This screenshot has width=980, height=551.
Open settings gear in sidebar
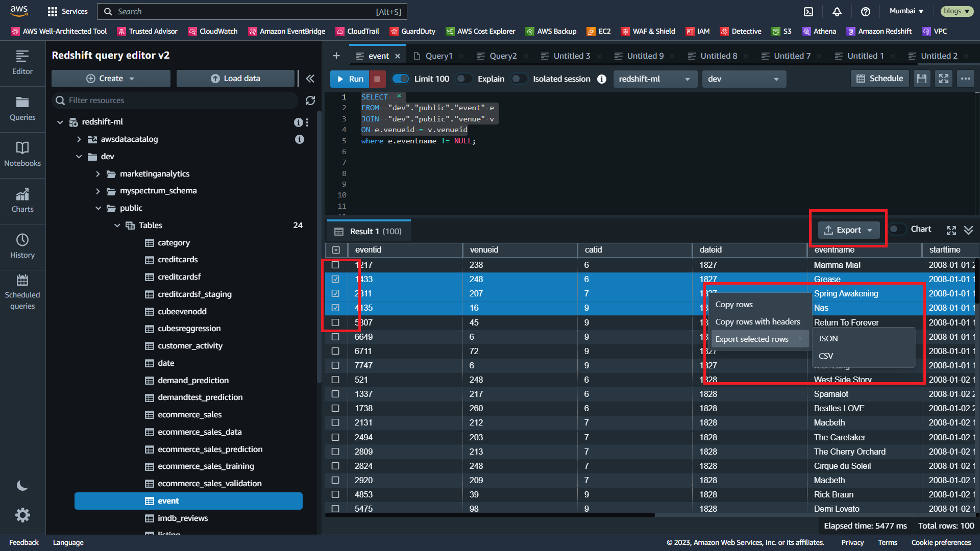(x=22, y=515)
